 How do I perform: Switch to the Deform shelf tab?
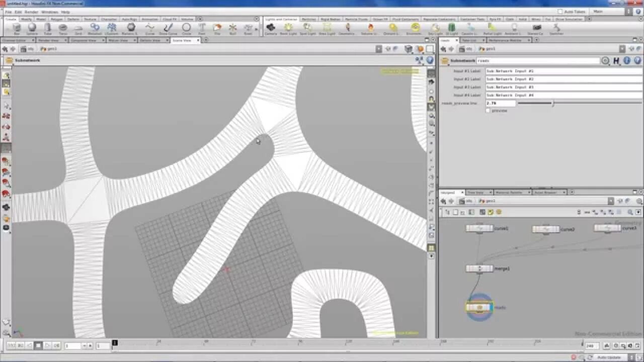(x=73, y=19)
